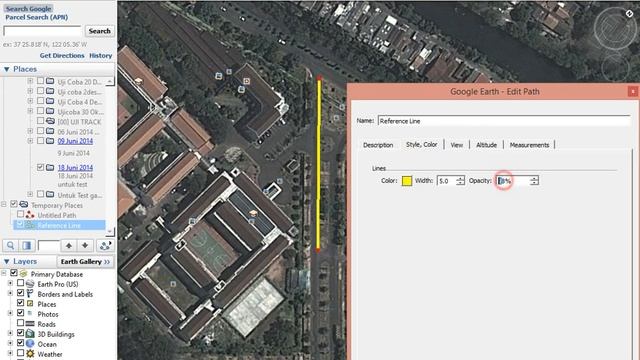Collapse the Places panel triangle
The image size is (640, 360).
tap(7, 69)
